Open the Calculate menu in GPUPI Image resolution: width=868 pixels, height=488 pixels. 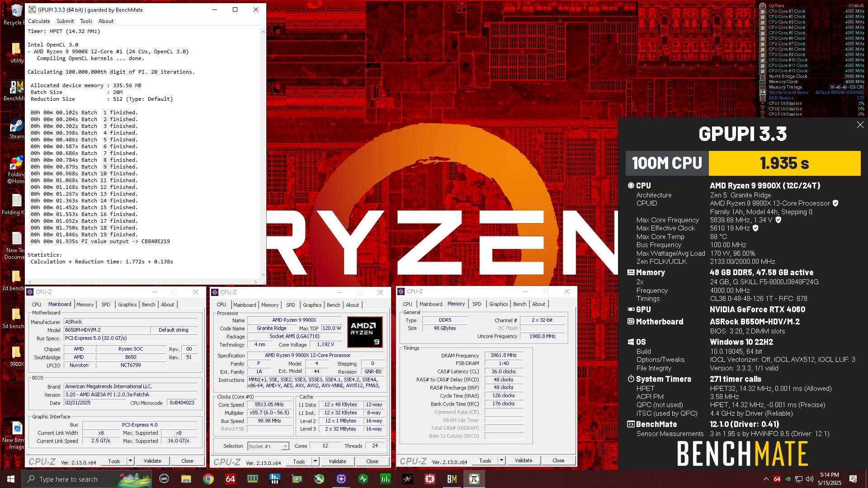39,21
